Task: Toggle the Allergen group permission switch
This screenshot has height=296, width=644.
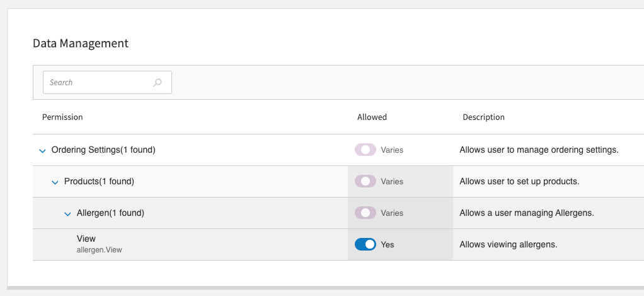Action: [x=365, y=213]
